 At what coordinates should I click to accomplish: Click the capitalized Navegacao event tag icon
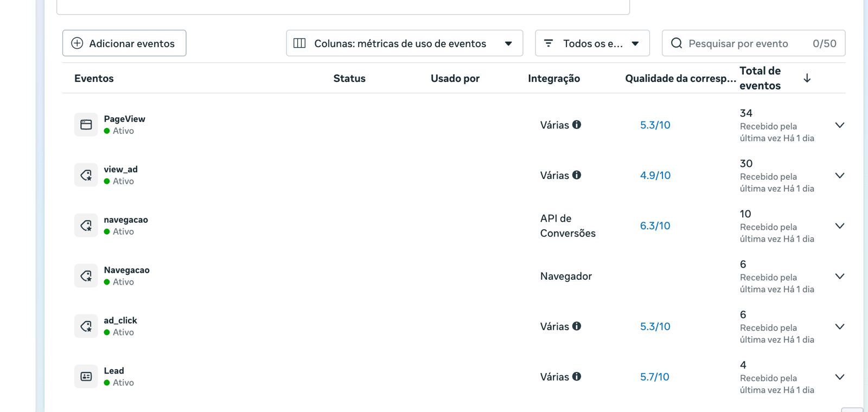tap(86, 276)
